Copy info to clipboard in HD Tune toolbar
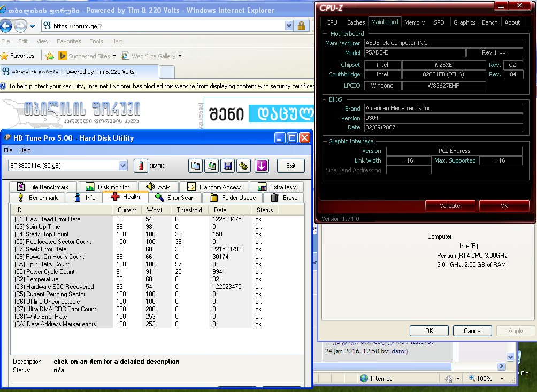The image size is (537, 392). [x=196, y=166]
